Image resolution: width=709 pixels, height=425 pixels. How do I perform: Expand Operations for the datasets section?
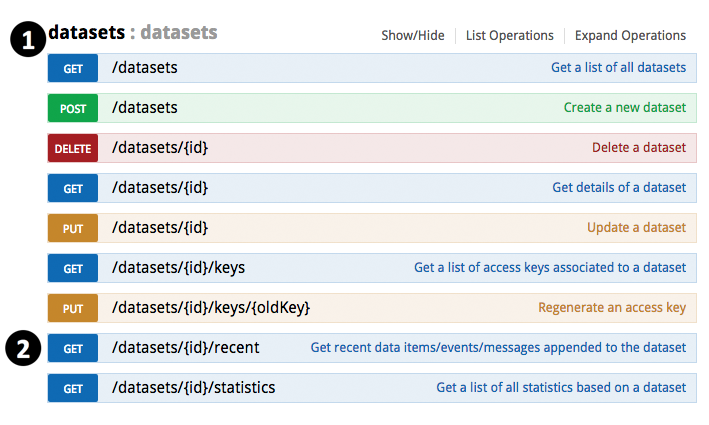(630, 35)
